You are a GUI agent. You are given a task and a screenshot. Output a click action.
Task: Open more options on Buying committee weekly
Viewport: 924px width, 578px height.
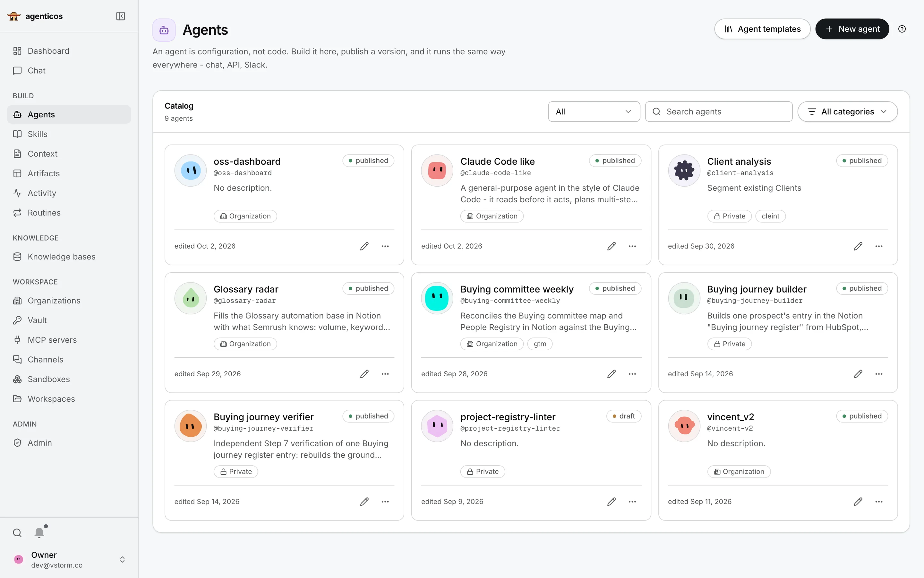pyautogui.click(x=632, y=374)
